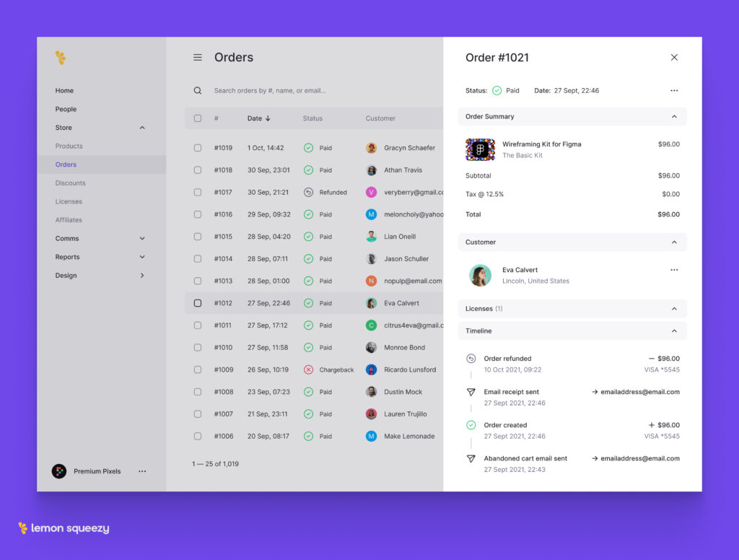Click Wireframing Kit for Figma product name
The height and width of the screenshot is (560, 739).
coord(541,144)
